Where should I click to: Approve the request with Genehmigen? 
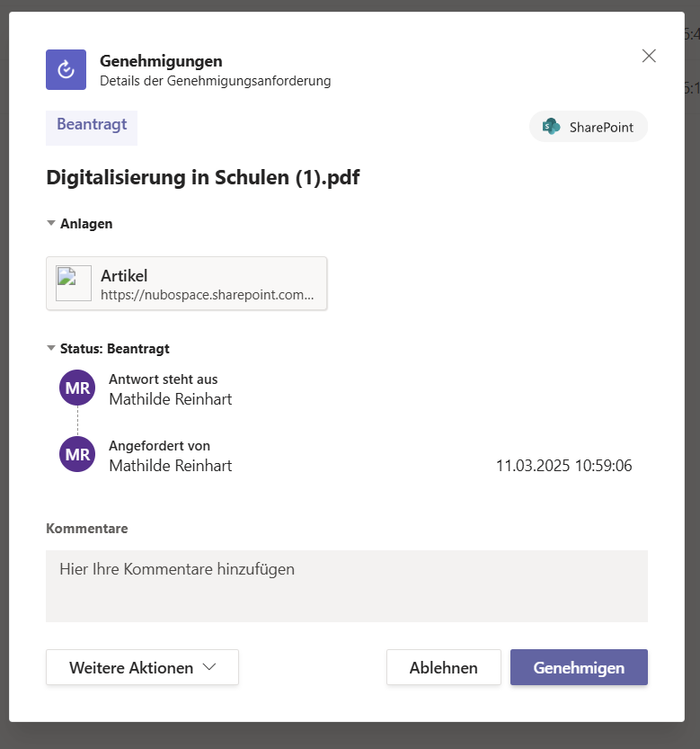579,667
